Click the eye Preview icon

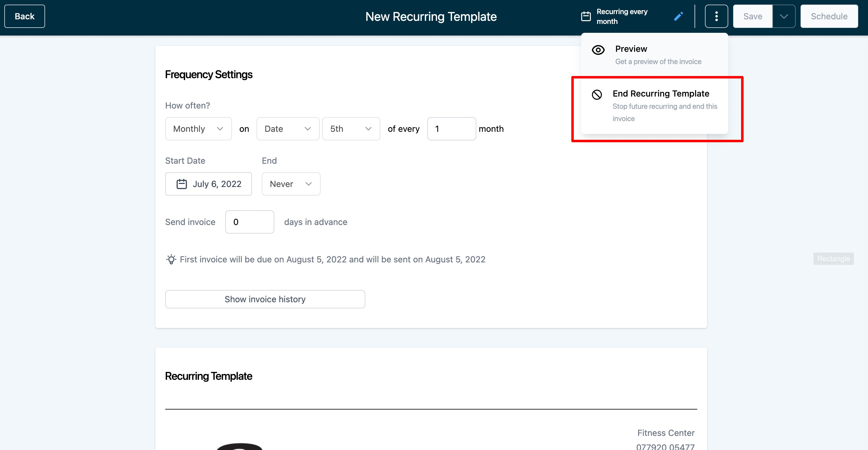tap(598, 50)
